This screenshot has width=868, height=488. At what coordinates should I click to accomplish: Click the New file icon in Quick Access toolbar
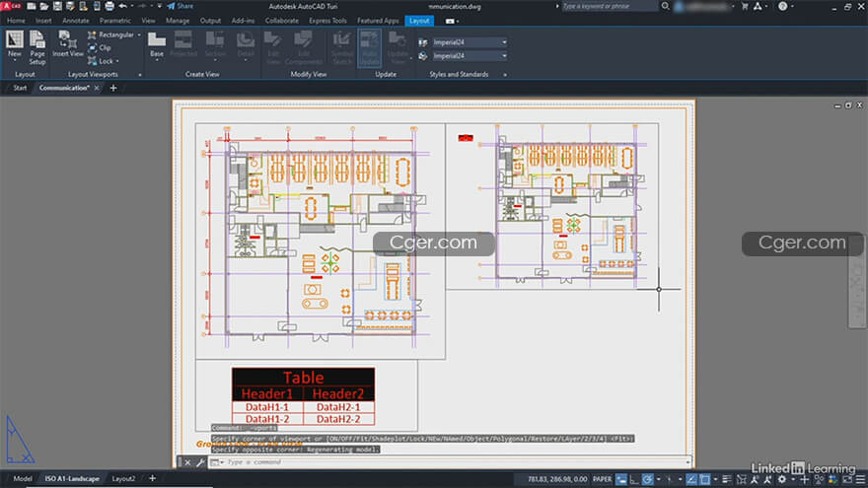pyautogui.click(x=31, y=6)
